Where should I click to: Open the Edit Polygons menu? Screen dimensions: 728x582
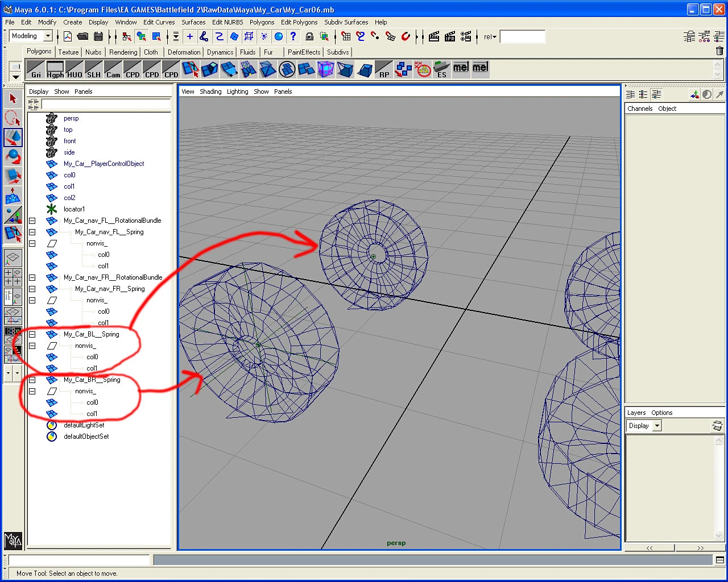(299, 22)
